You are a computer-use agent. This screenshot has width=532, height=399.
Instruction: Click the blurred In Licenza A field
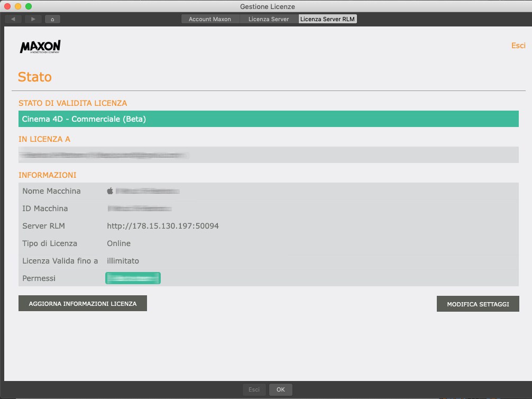(268, 155)
